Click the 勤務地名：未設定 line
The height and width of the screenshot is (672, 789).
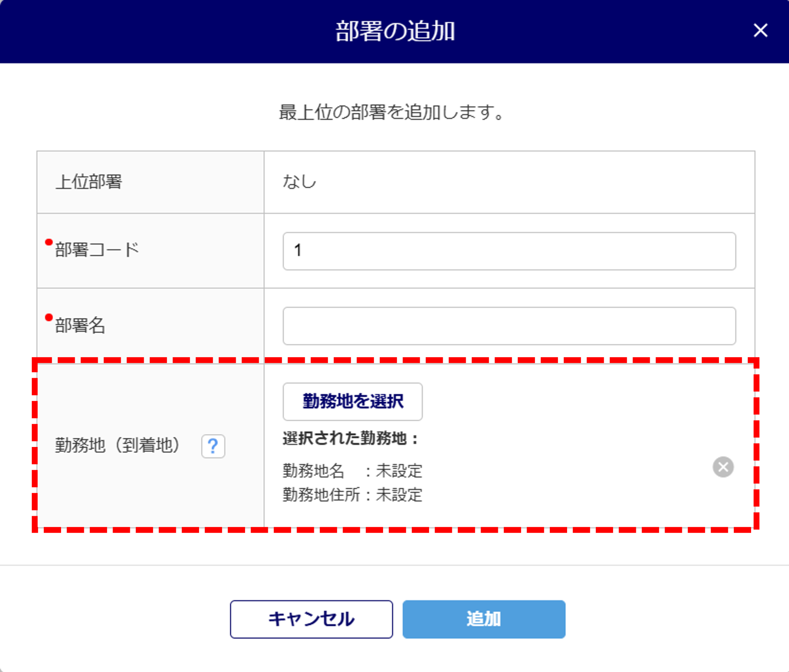(352, 471)
